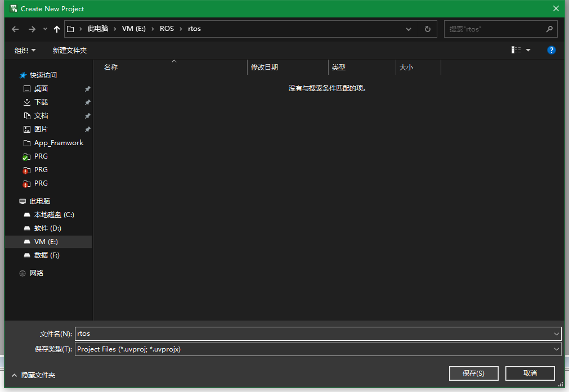Viewport: 569px width, 392px height.
Task: Expand the chevron after VM (E:) breadcrumb
Action: [153, 29]
